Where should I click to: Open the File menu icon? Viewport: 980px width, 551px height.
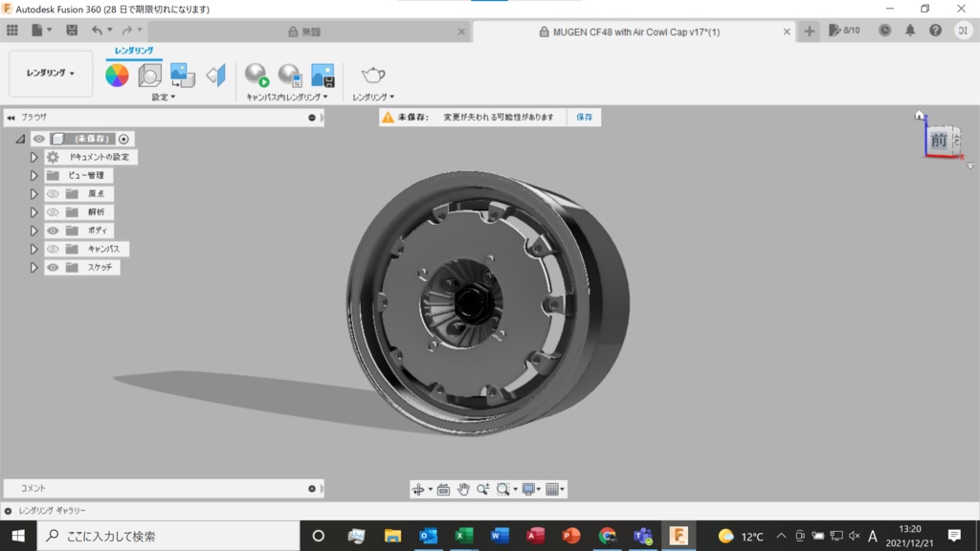click(x=40, y=30)
